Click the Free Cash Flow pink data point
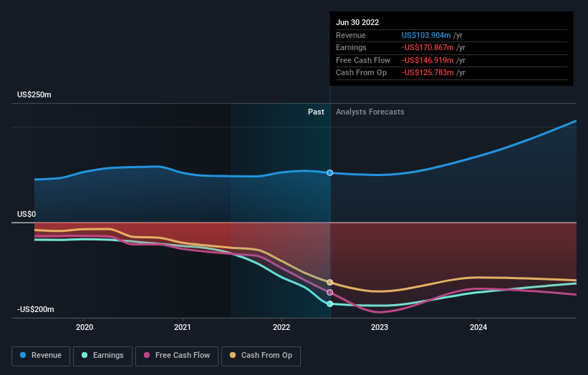The width and height of the screenshot is (588, 375). click(329, 292)
